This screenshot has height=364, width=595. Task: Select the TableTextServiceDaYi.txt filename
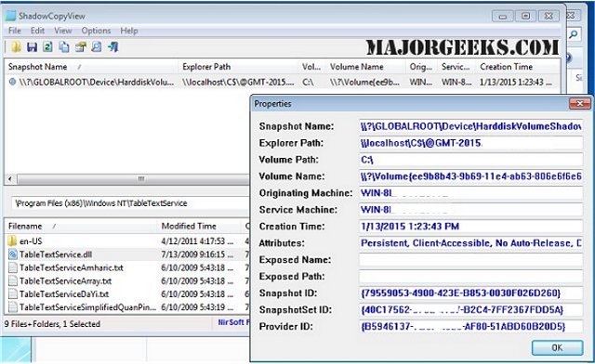click(x=64, y=293)
